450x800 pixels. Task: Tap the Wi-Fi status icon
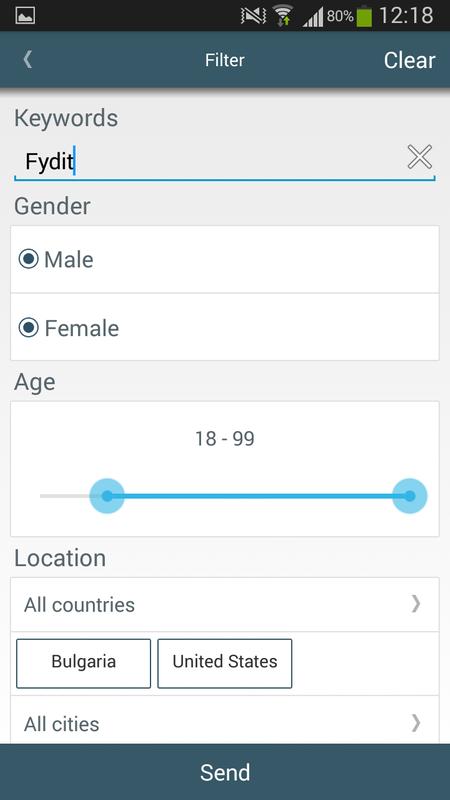click(281, 16)
